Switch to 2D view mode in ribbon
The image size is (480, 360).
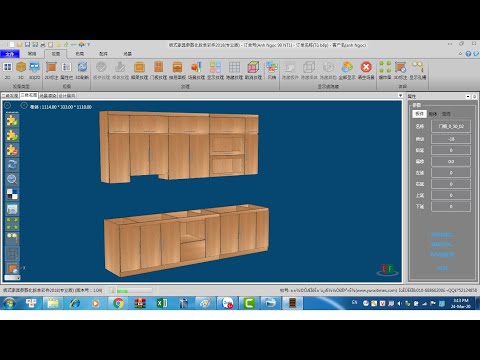pos(7,70)
